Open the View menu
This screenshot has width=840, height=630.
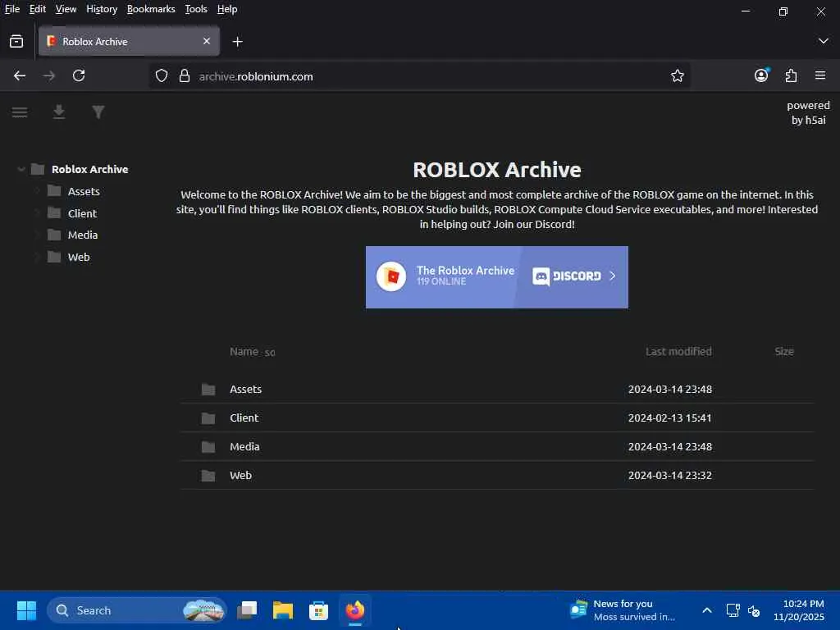tap(66, 9)
